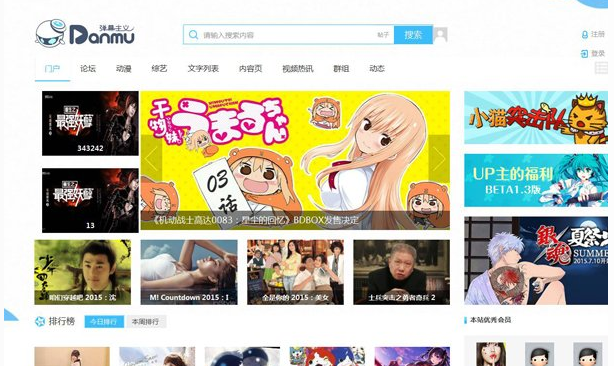
Task: Open thumbnail labeled 343242
Action: 90,123
